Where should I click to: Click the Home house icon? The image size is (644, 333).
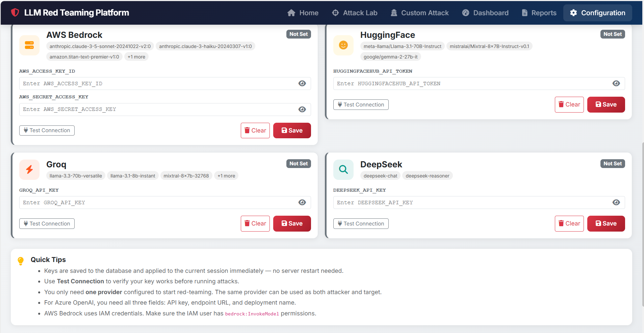(291, 13)
